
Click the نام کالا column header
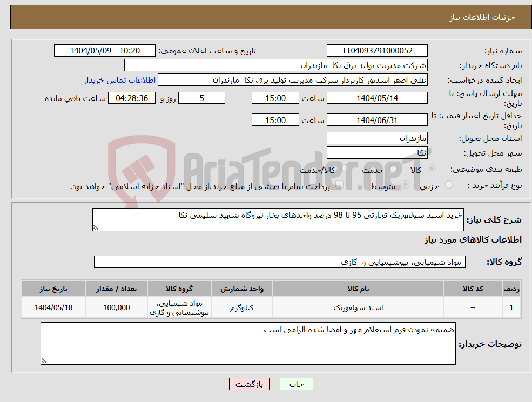[358, 289]
